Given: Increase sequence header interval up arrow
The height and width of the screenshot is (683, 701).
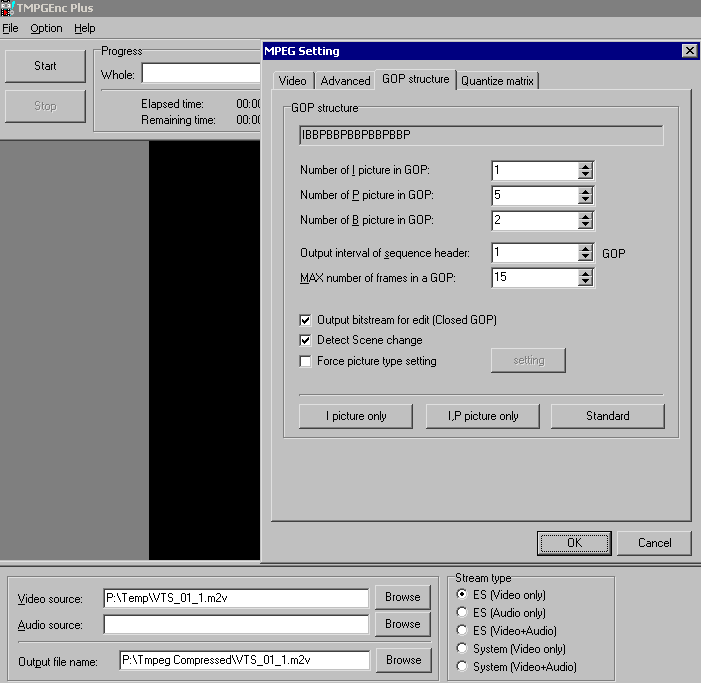Looking at the screenshot, I should tap(585, 249).
